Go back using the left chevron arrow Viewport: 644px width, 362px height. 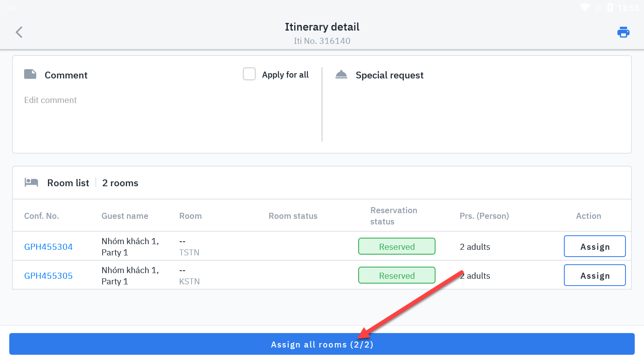(19, 32)
